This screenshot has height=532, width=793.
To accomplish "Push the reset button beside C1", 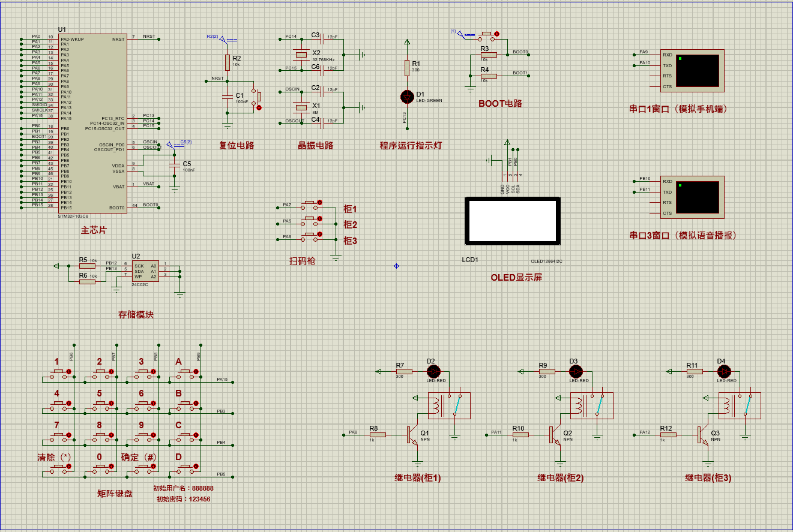I will pos(258,99).
